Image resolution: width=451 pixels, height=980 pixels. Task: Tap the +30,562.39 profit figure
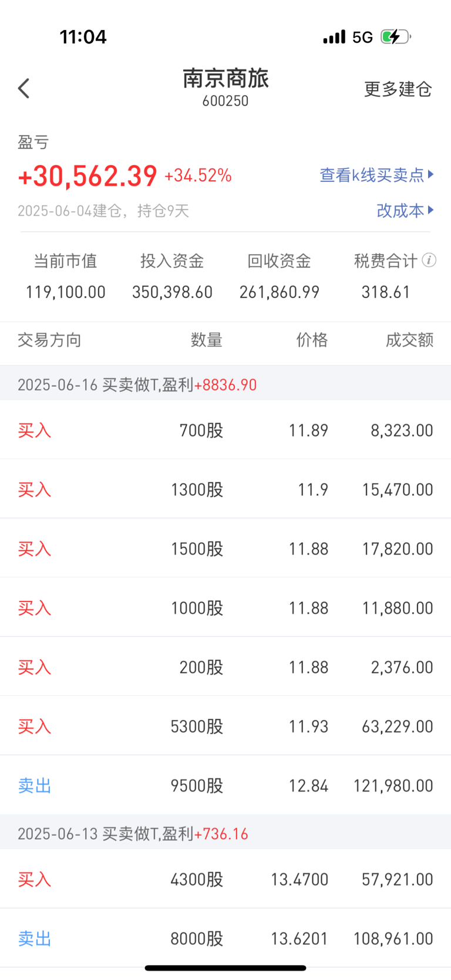coord(87,175)
